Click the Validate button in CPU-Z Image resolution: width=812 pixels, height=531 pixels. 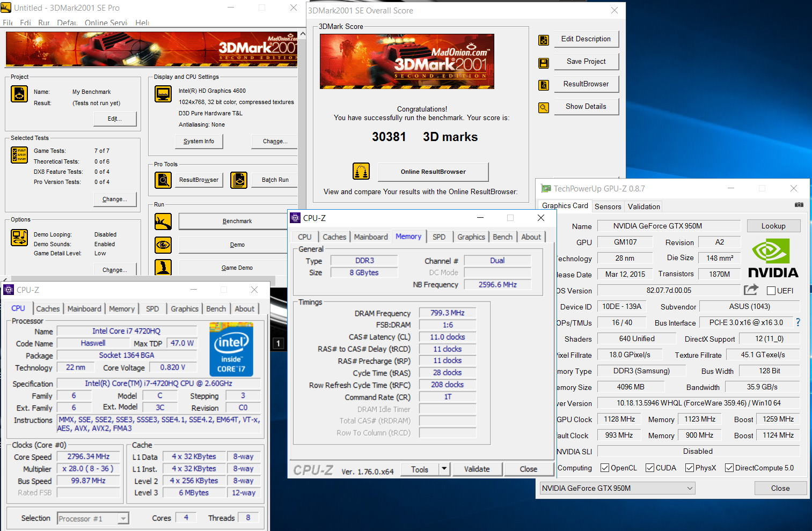click(477, 469)
